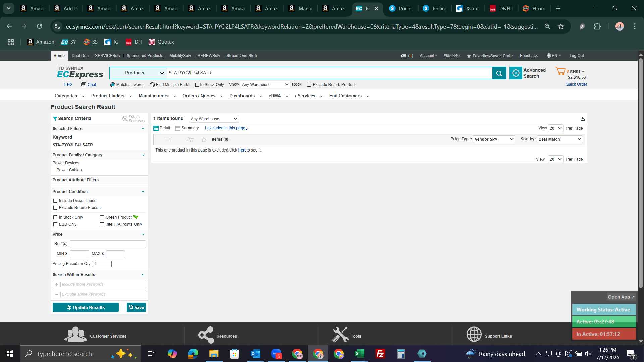Open the shopping cart icon with 8 items
This screenshot has height=362, width=644.
(560, 71)
